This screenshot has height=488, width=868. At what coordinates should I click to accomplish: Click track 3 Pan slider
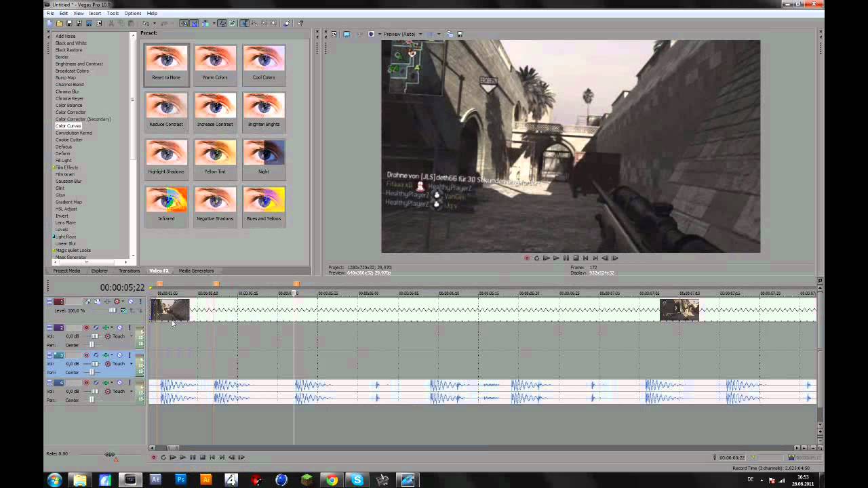pos(92,372)
